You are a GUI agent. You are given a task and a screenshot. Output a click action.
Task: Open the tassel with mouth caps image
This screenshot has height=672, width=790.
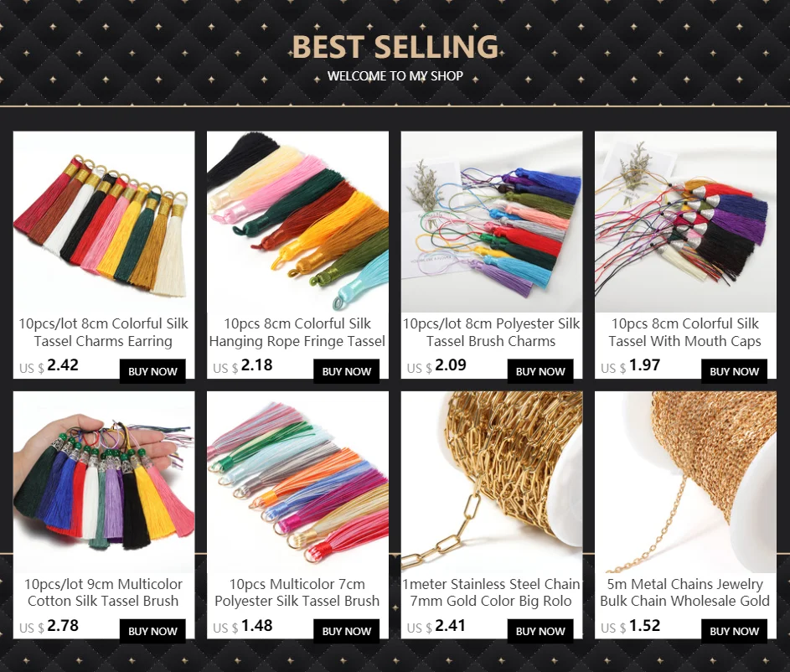point(686,222)
